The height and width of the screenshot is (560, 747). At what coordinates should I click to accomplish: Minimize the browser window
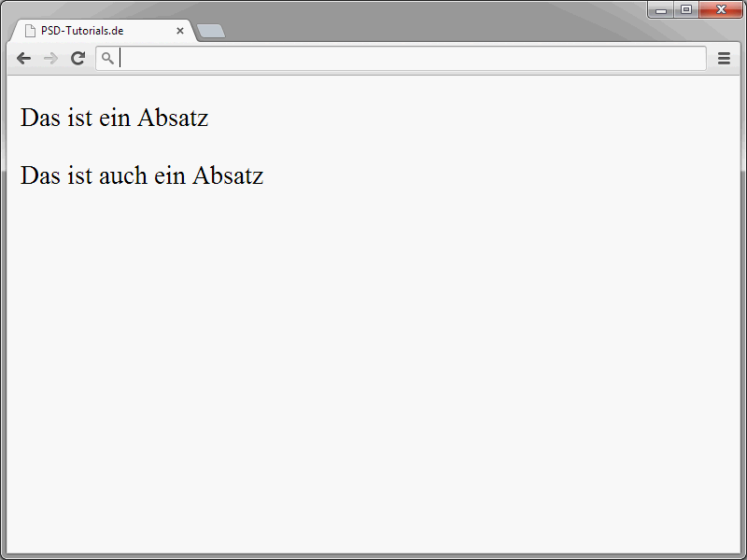pos(661,9)
